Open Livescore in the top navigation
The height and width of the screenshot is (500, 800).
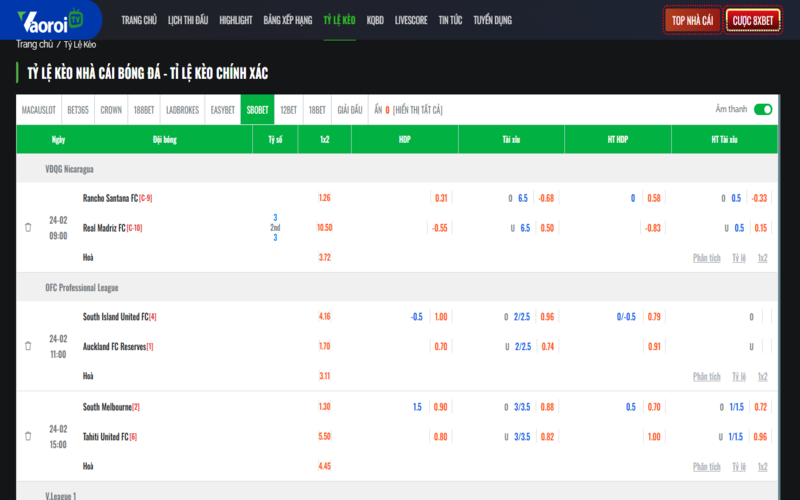411,20
